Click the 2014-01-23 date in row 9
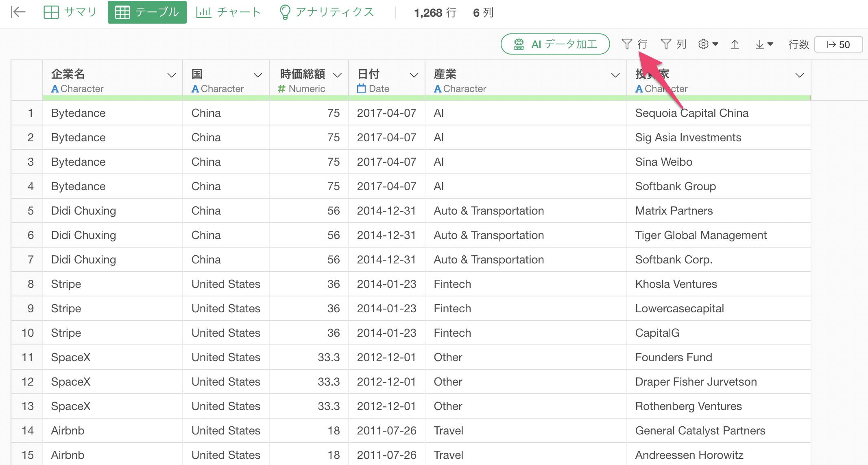Image resolution: width=868 pixels, height=465 pixels. (387, 308)
